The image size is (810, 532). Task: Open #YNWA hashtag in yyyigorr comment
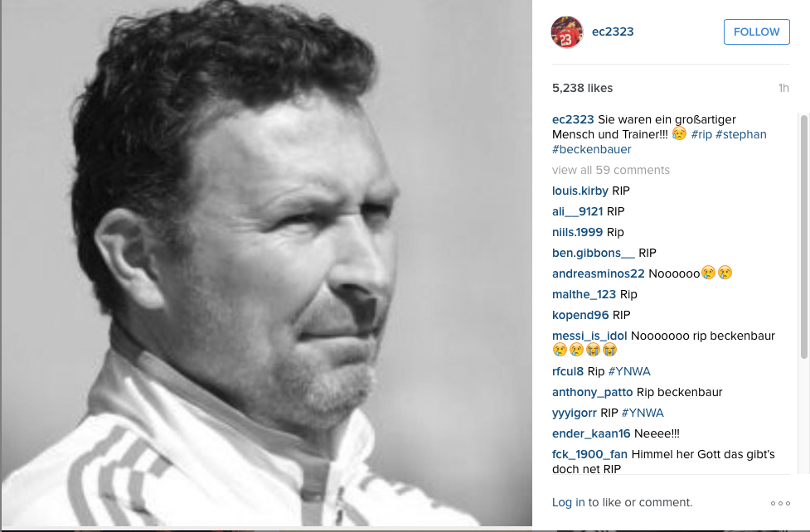[643, 413]
